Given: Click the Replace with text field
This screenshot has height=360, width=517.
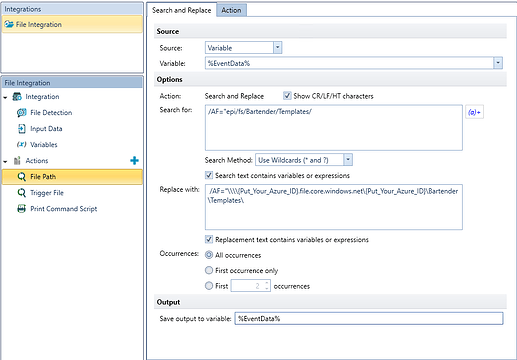Looking at the screenshot, I should (334, 207).
